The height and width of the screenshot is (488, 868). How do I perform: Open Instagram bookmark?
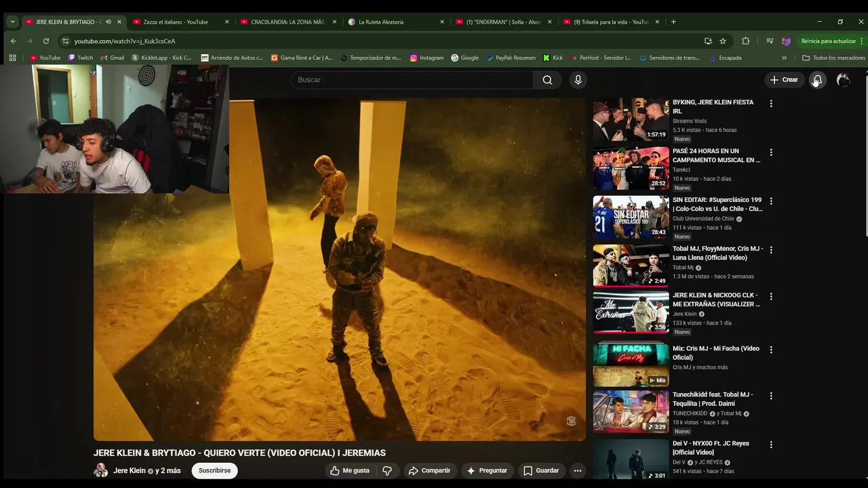tap(427, 58)
